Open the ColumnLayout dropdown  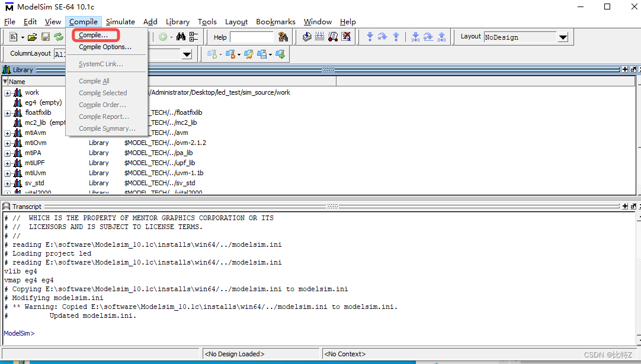(x=187, y=53)
